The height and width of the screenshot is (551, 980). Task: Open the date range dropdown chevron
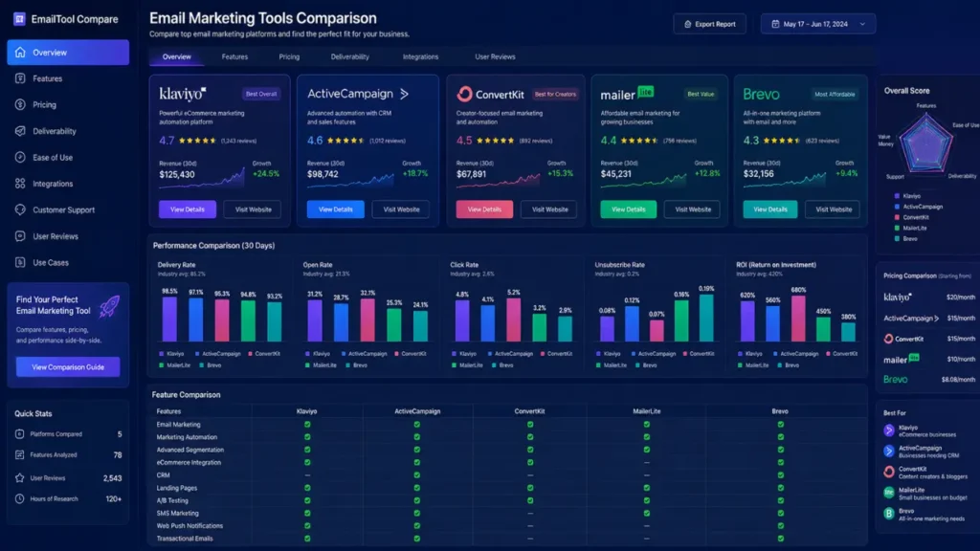point(862,24)
